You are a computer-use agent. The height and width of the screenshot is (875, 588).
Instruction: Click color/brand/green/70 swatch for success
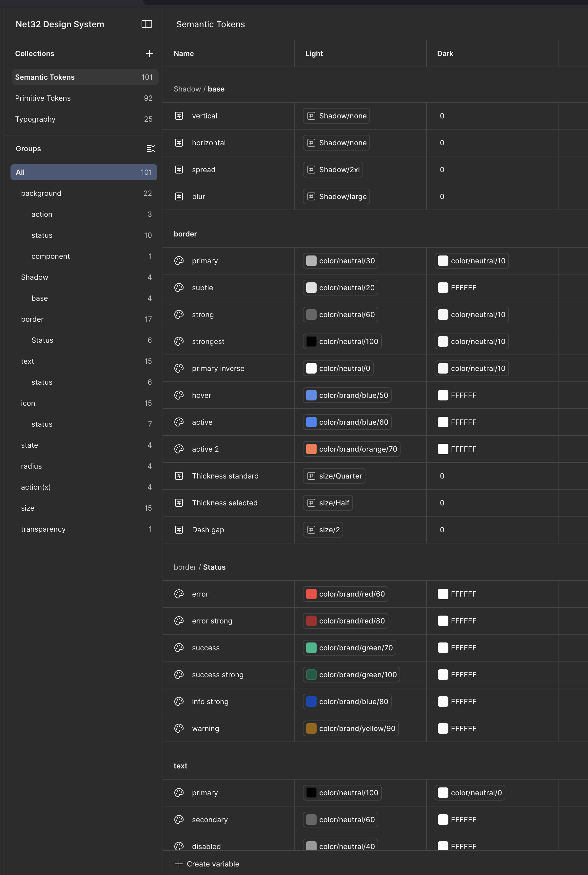(311, 648)
